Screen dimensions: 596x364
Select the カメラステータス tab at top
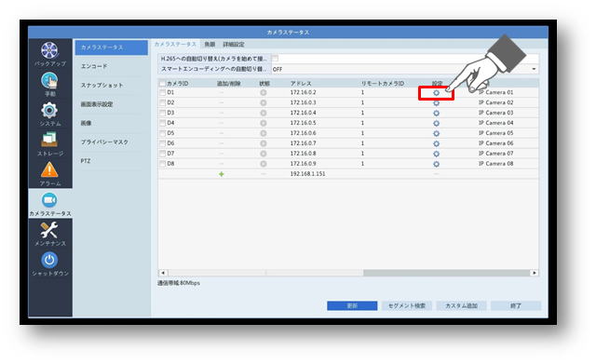point(175,44)
